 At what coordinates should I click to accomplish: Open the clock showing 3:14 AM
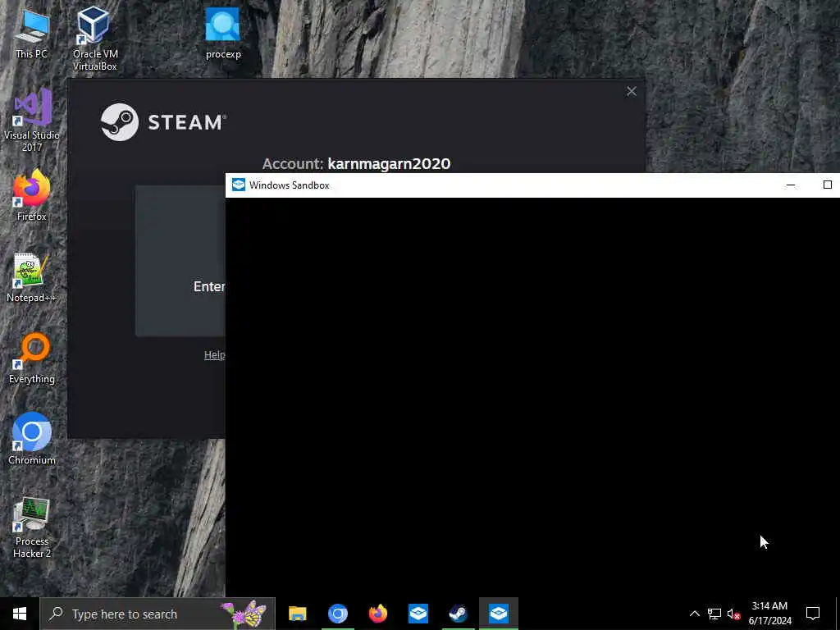(769, 614)
